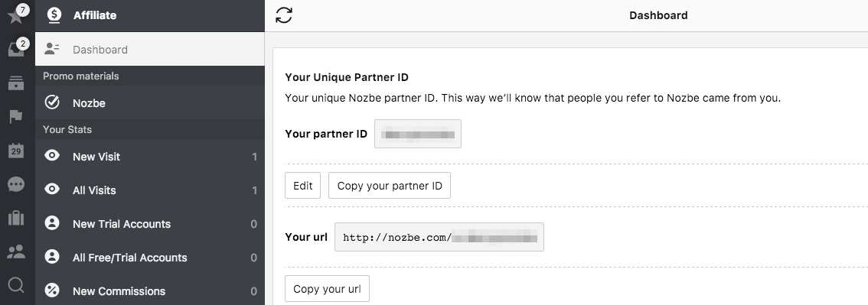Open the flag Categories icon
Viewport: 868px width, 305px height.
tap(16, 117)
